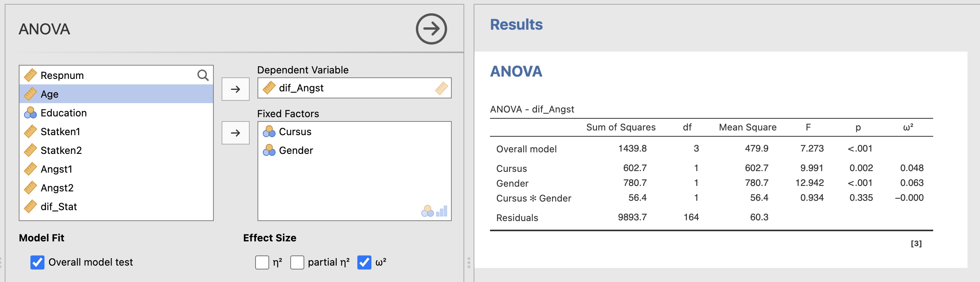Uncheck the ω² effect size checkbox
This screenshot has height=282, width=980.
pyautogui.click(x=364, y=262)
